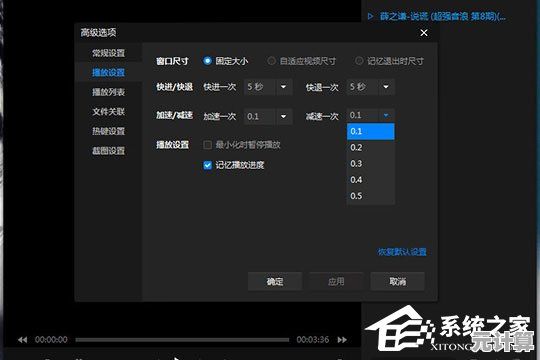The width and height of the screenshot is (540, 360).
Task: Click the fast-forward icon in player bar
Action: pyautogui.click(x=342, y=340)
